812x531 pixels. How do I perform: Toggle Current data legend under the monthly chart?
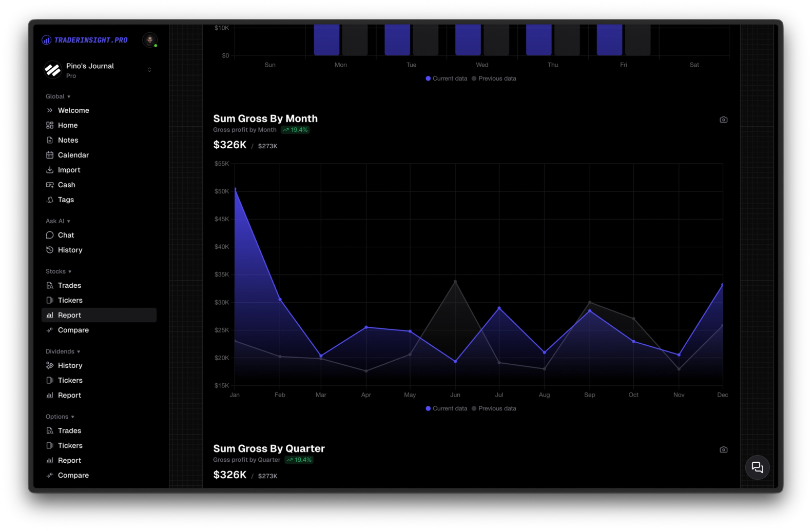point(447,408)
